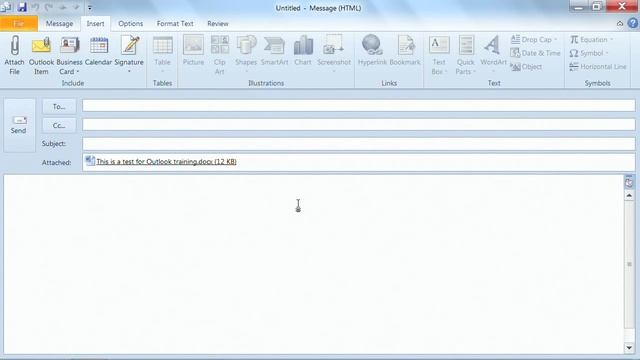Screen dimensions: 640x360
Task: Switch to the Options tab
Action: tap(131, 24)
